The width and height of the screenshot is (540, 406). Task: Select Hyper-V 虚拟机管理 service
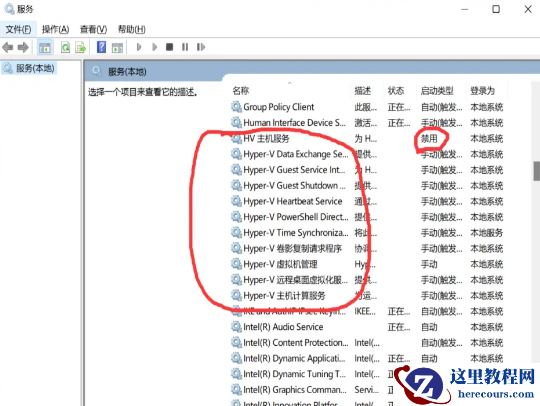click(x=367, y=264)
